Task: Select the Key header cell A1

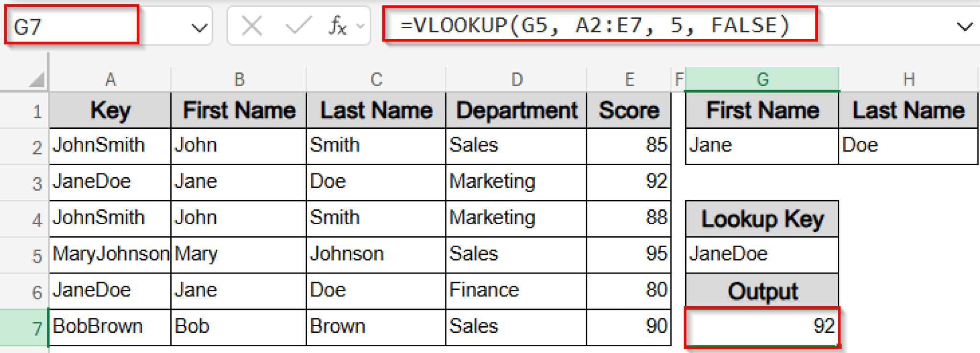Action: tap(110, 110)
